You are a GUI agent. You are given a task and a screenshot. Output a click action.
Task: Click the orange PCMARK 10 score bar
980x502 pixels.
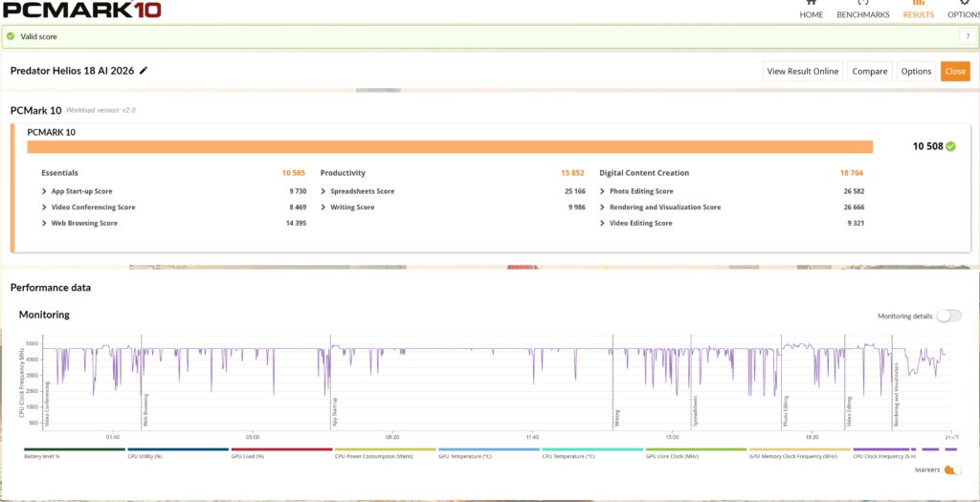[x=450, y=146]
